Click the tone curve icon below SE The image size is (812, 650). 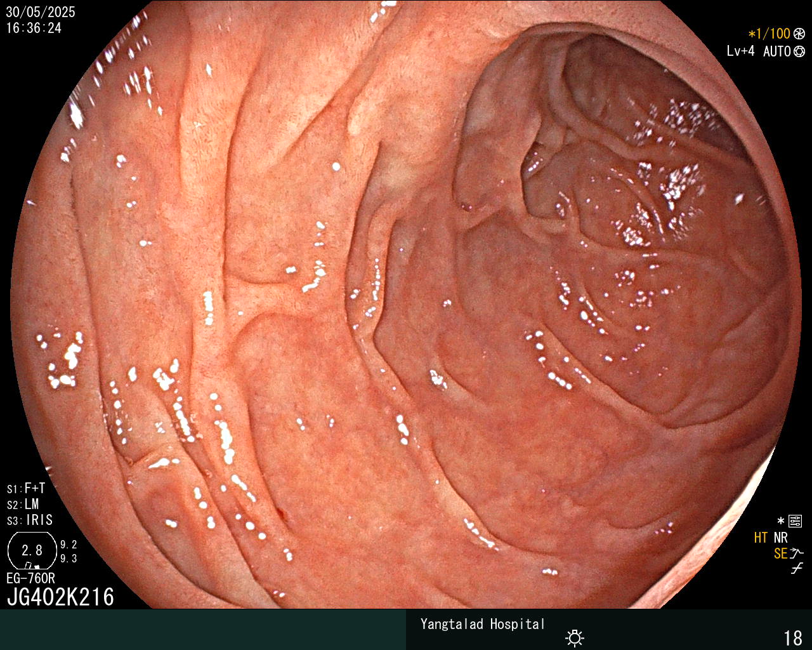pos(797,569)
